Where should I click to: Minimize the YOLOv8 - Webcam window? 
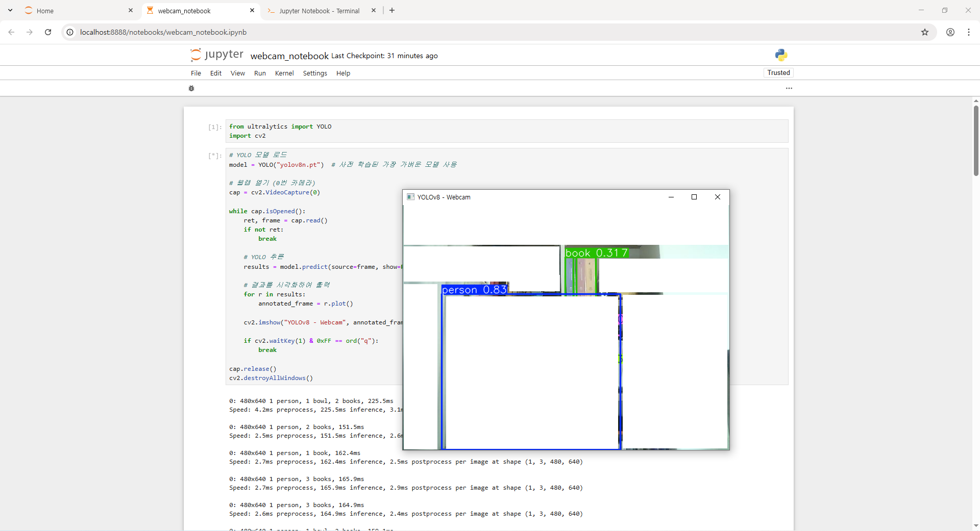pyautogui.click(x=671, y=197)
